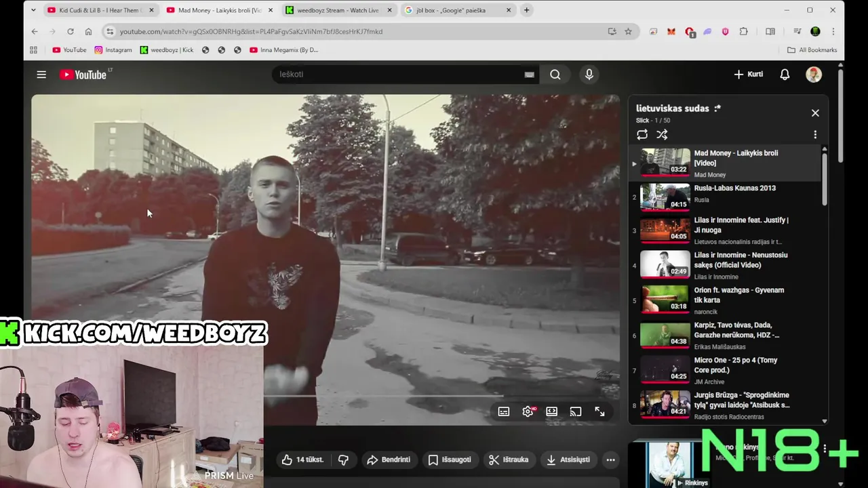The width and height of the screenshot is (868, 488).
Task: Click the site information icon in address bar
Action: pos(110,31)
